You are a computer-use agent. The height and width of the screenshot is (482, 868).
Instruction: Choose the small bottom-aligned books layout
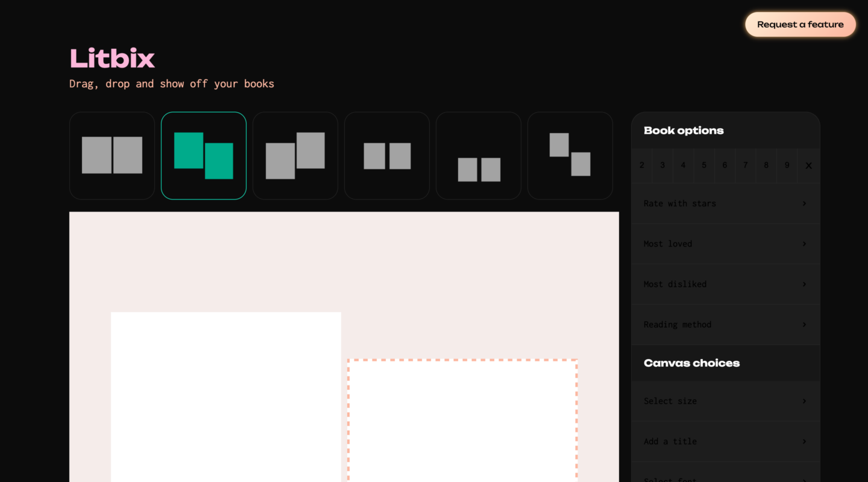479,155
